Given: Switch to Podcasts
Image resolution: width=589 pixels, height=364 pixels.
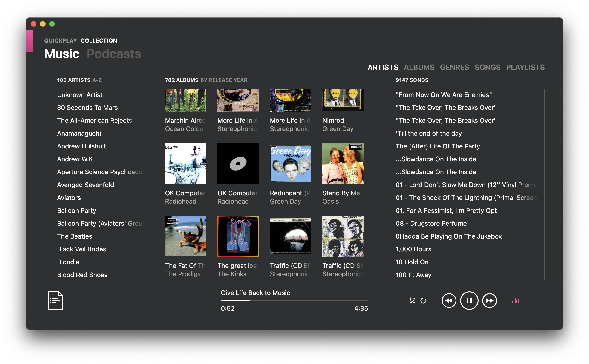Looking at the screenshot, I should [x=114, y=54].
